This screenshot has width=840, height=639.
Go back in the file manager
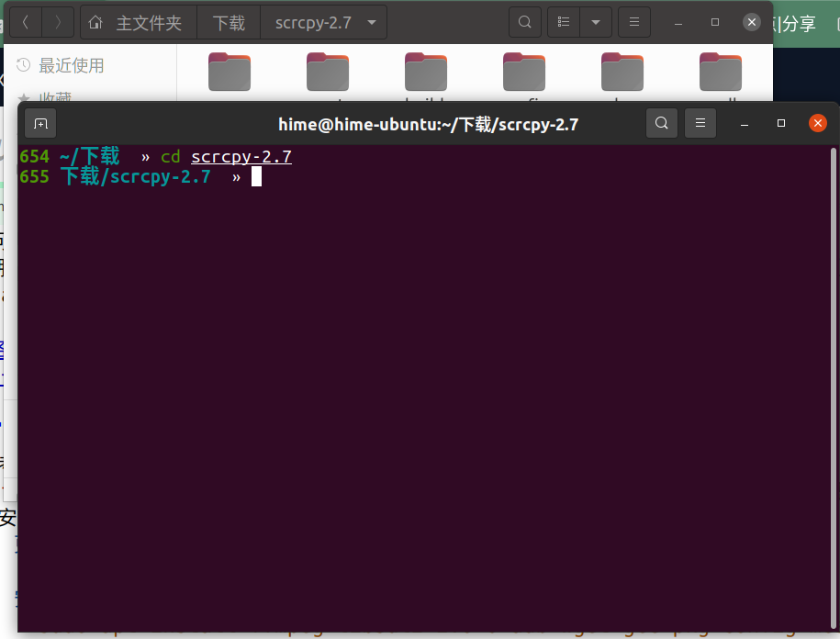(26, 22)
